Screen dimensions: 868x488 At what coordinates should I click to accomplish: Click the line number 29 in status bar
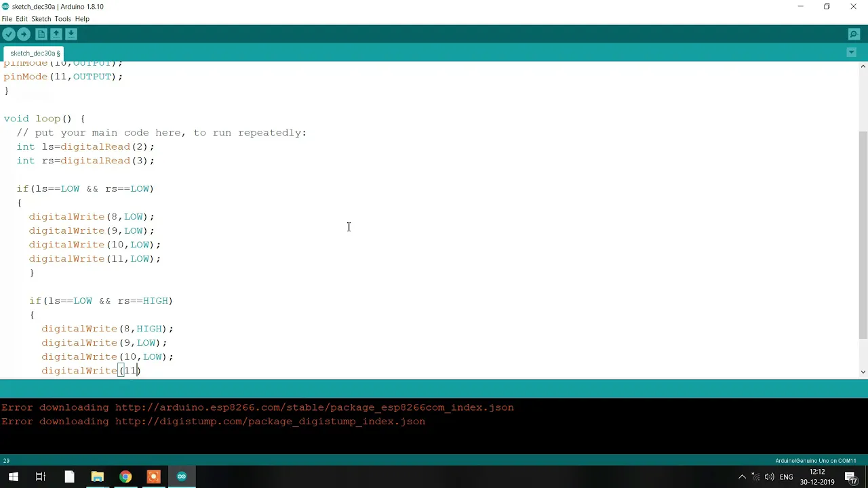click(6, 461)
